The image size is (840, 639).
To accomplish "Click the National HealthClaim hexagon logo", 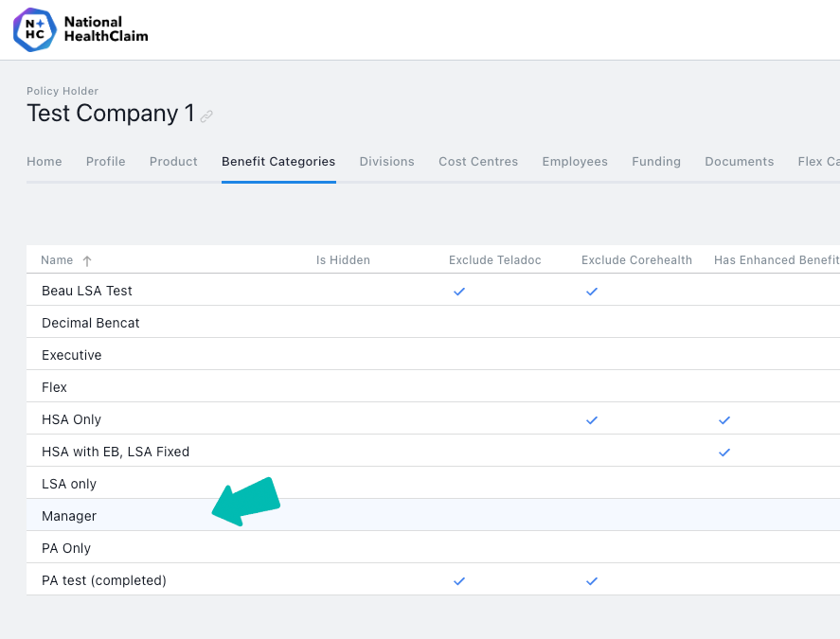I will (35, 29).
